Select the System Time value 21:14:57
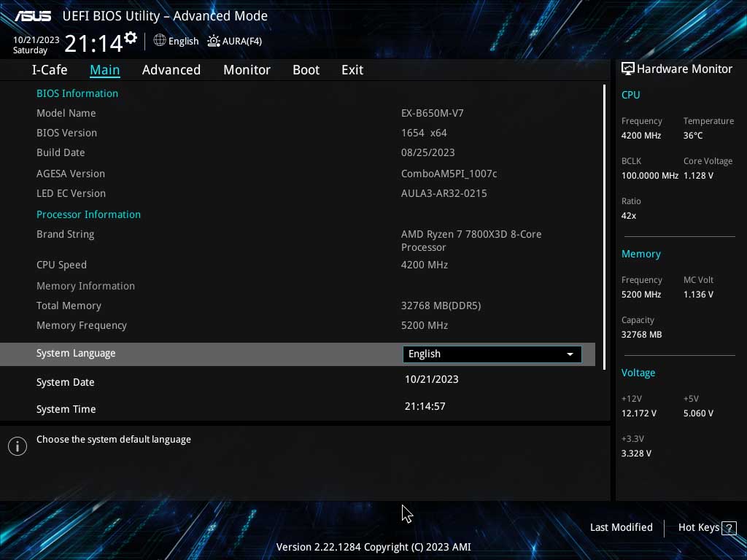 click(425, 406)
